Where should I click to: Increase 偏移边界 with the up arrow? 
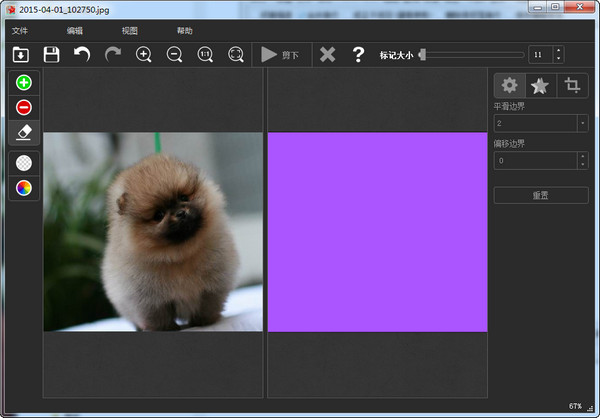[x=582, y=157]
